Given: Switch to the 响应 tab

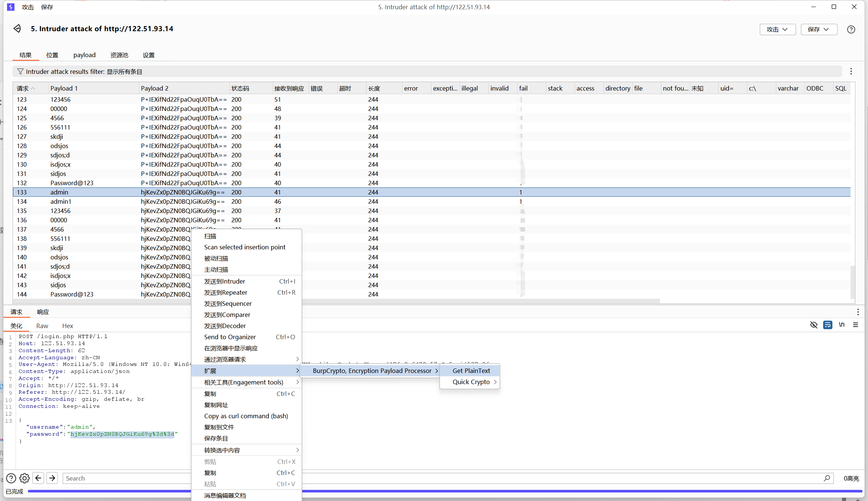Looking at the screenshot, I should coord(43,312).
